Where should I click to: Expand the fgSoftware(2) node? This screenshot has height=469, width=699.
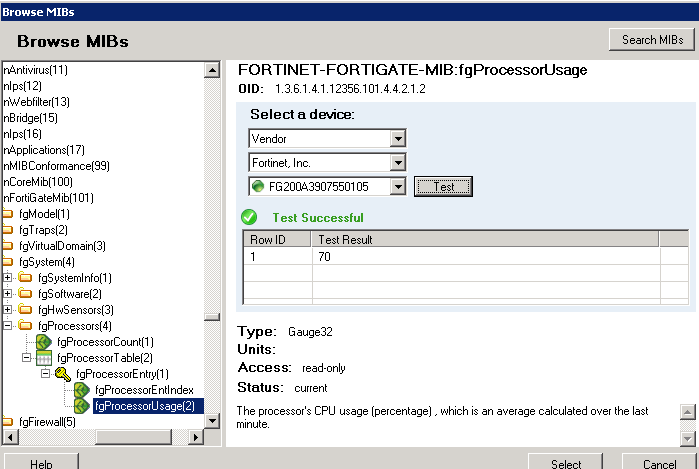coord(7,293)
